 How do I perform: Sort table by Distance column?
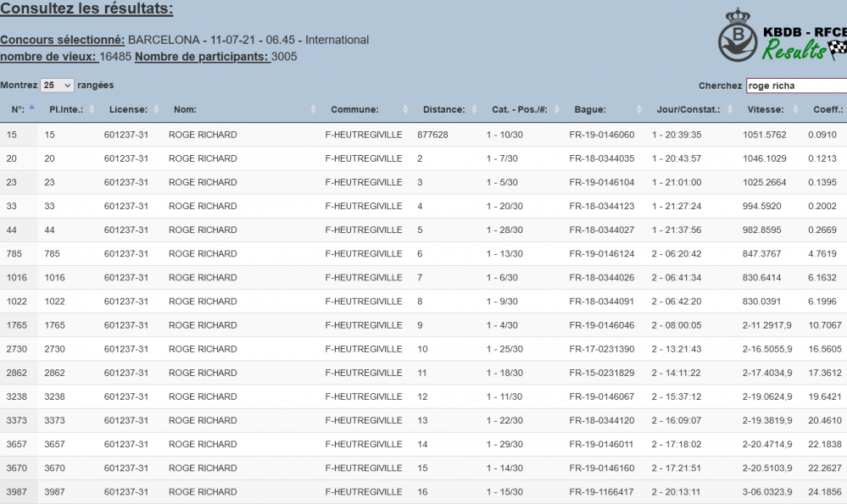click(443, 109)
